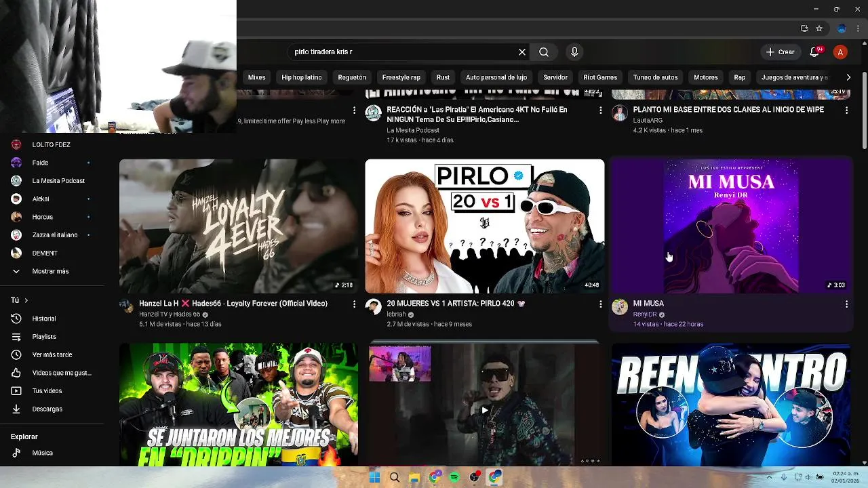Image resolution: width=868 pixels, height=488 pixels.
Task: Select the Motores filter chip
Action: tap(706, 77)
